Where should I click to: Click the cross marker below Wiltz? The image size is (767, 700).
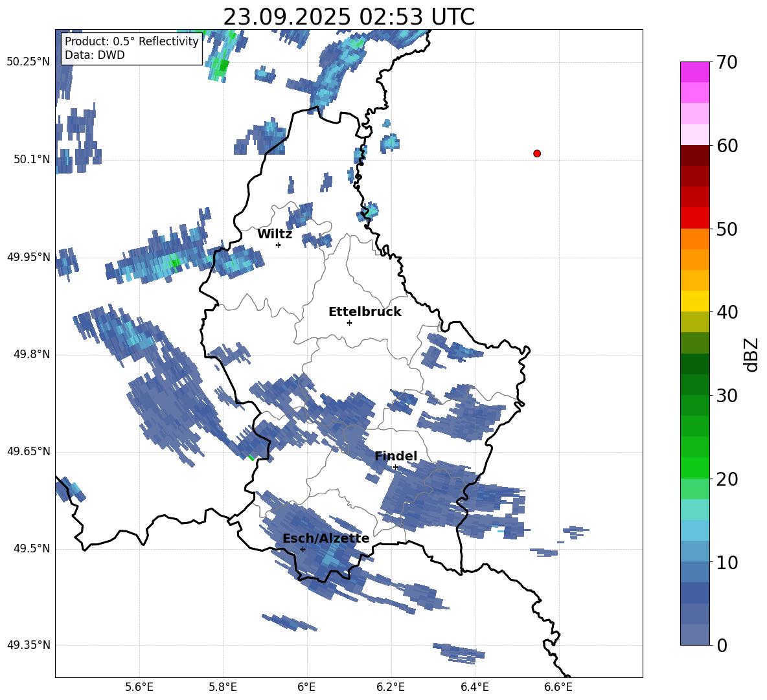[278, 245]
